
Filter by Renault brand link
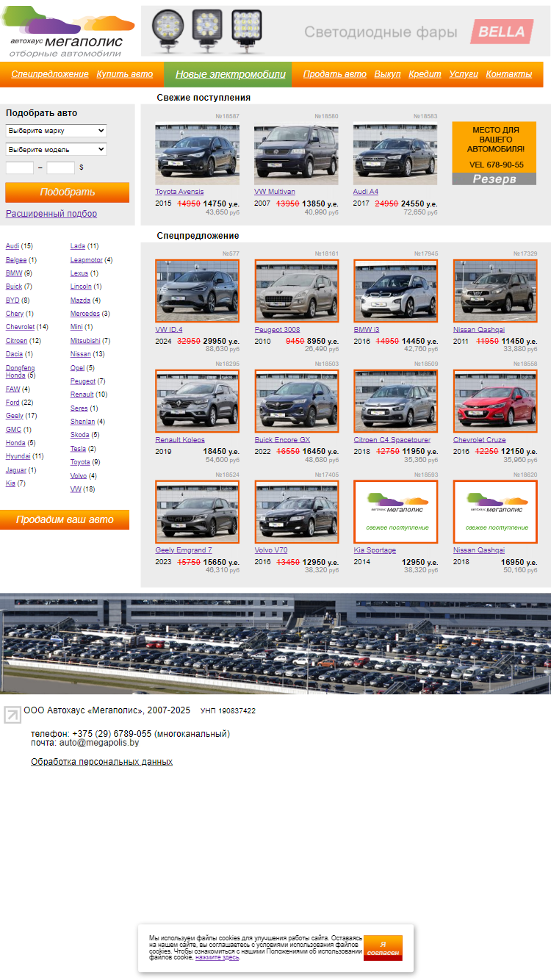click(x=82, y=394)
